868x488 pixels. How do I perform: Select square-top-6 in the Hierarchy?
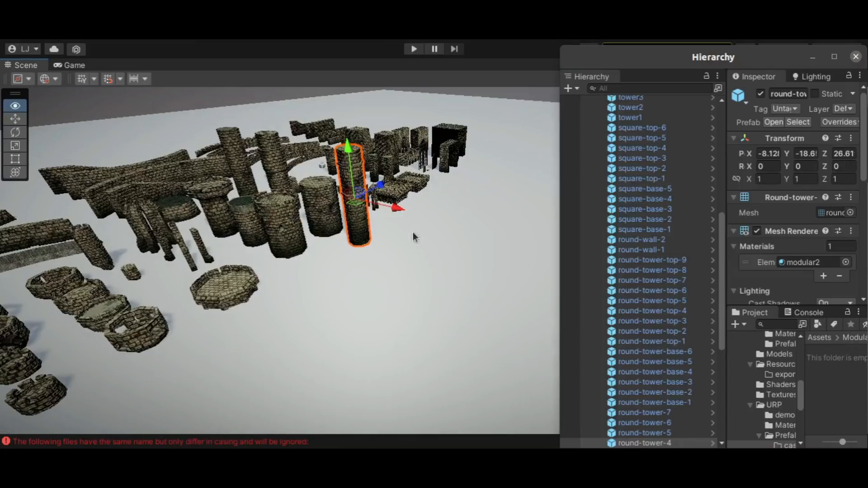[x=642, y=127]
